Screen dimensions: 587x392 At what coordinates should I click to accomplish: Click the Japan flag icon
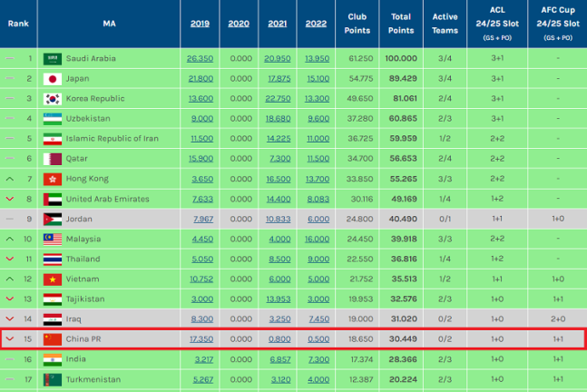(x=53, y=79)
